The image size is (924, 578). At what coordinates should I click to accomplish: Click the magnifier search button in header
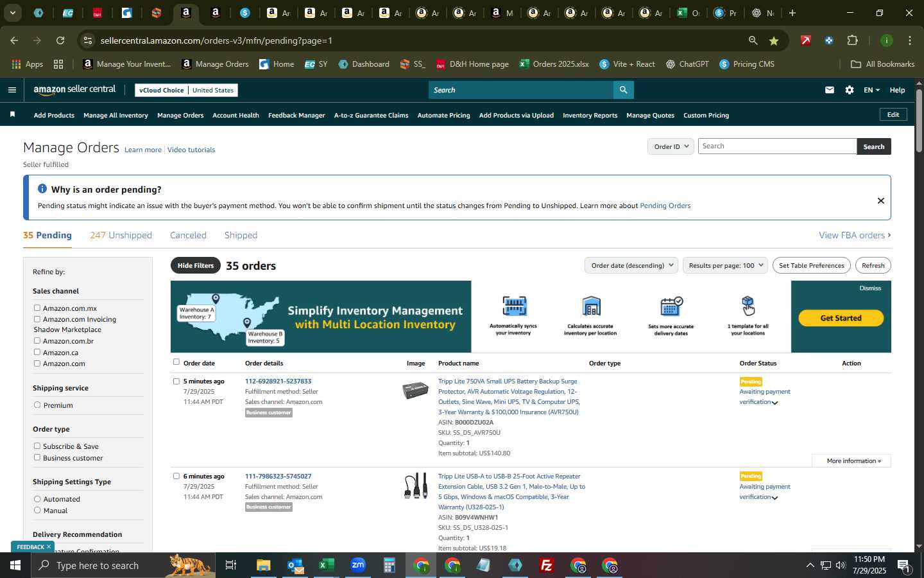[623, 90]
